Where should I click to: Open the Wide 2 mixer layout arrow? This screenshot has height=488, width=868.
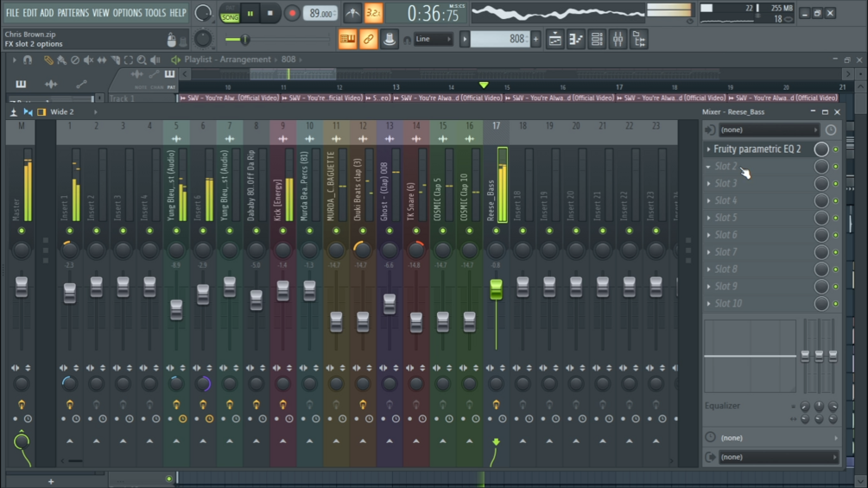95,112
